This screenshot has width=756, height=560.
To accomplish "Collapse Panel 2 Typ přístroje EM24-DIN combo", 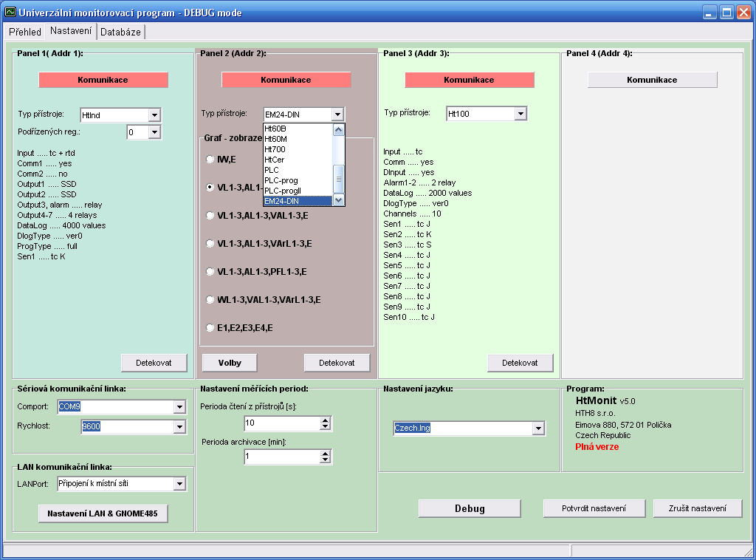I will 337,115.
